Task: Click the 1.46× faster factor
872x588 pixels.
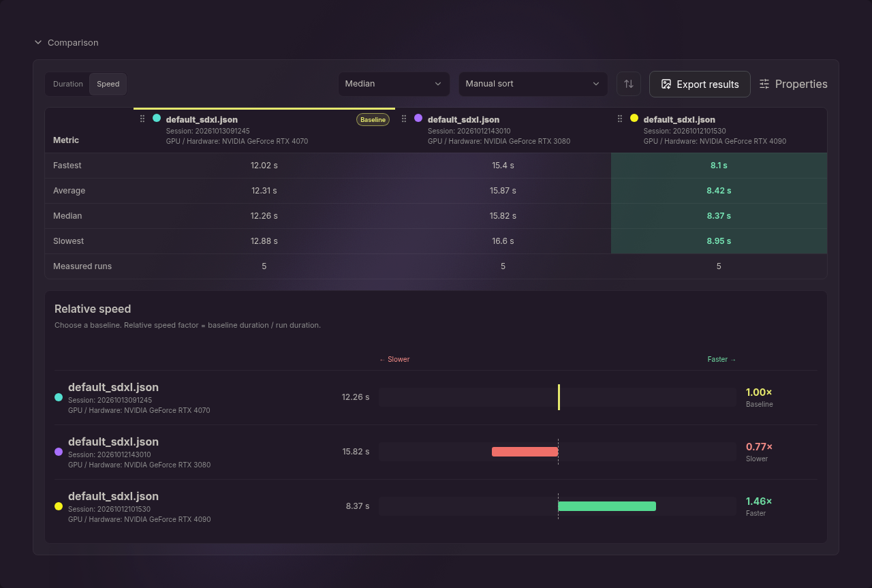Action: [759, 501]
